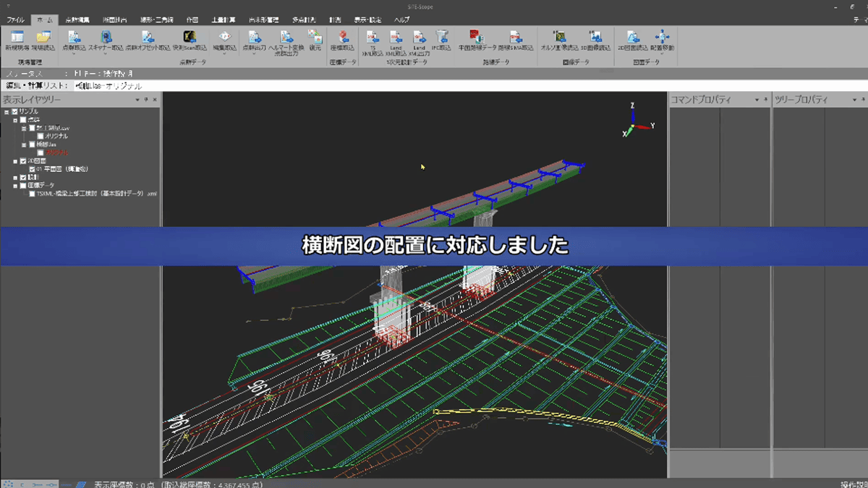The image size is (868, 488).
Task: Click the 復元 restore button
Action: 315,39
